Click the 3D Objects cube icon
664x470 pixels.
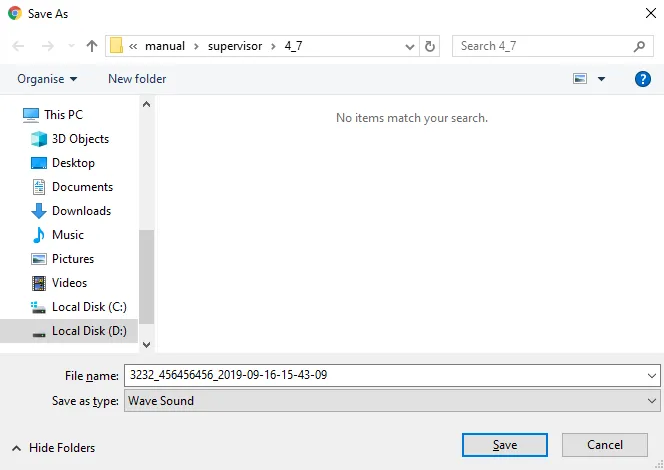pyautogui.click(x=39, y=139)
